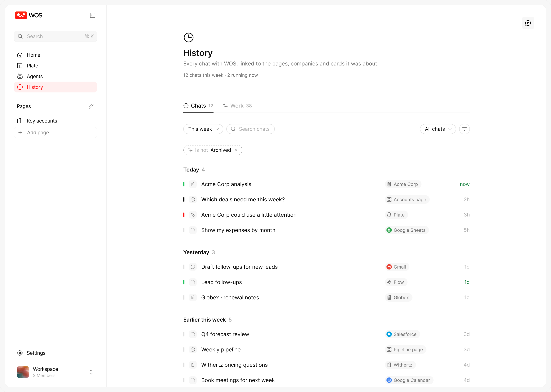This screenshot has width=551, height=392.
Task: Open 'Globex · renewal notes' chat
Action: coord(230,297)
